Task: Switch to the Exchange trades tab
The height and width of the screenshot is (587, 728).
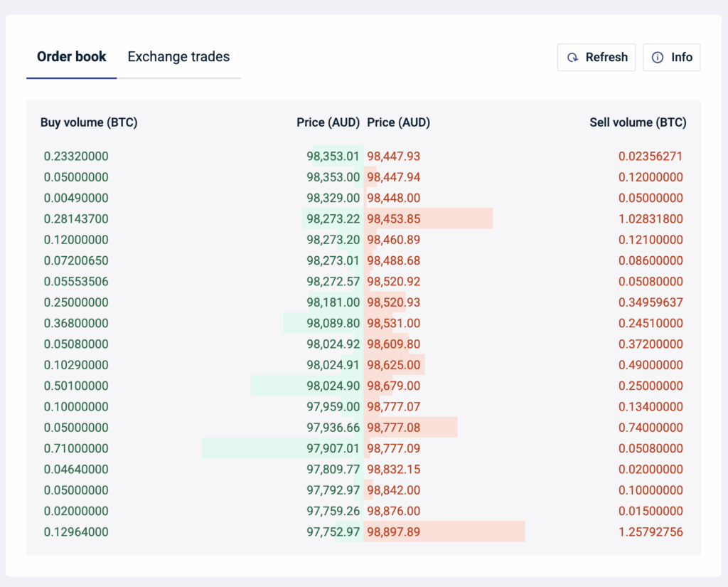Action: (178, 56)
